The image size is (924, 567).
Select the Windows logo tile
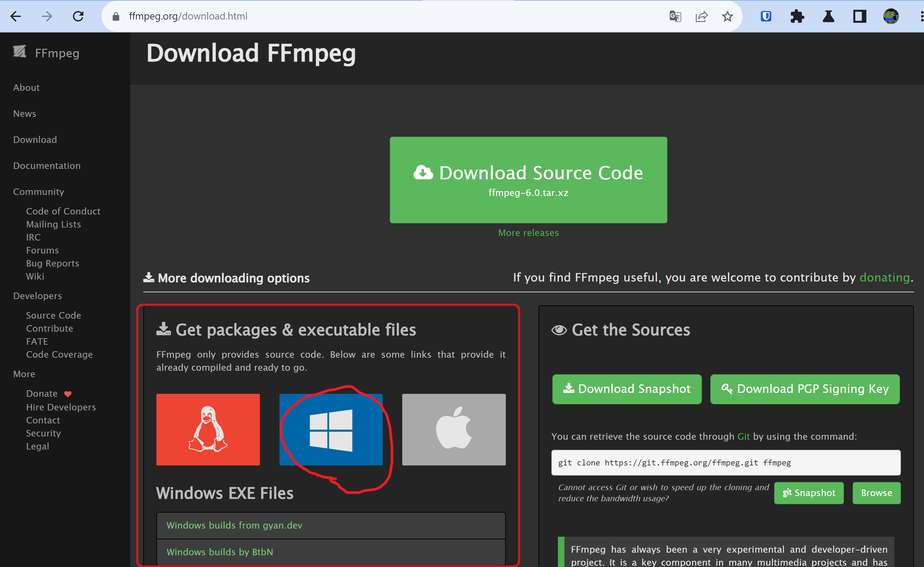(x=331, y=429)
